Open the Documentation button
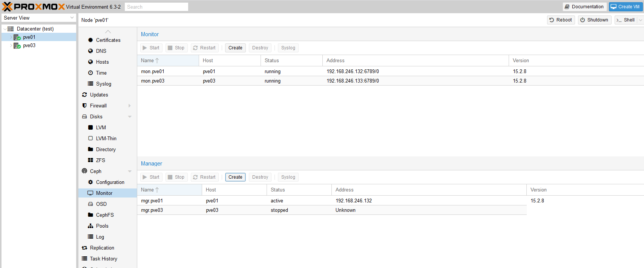This screenshot has height=268, width=644. [x=584, y=7]
